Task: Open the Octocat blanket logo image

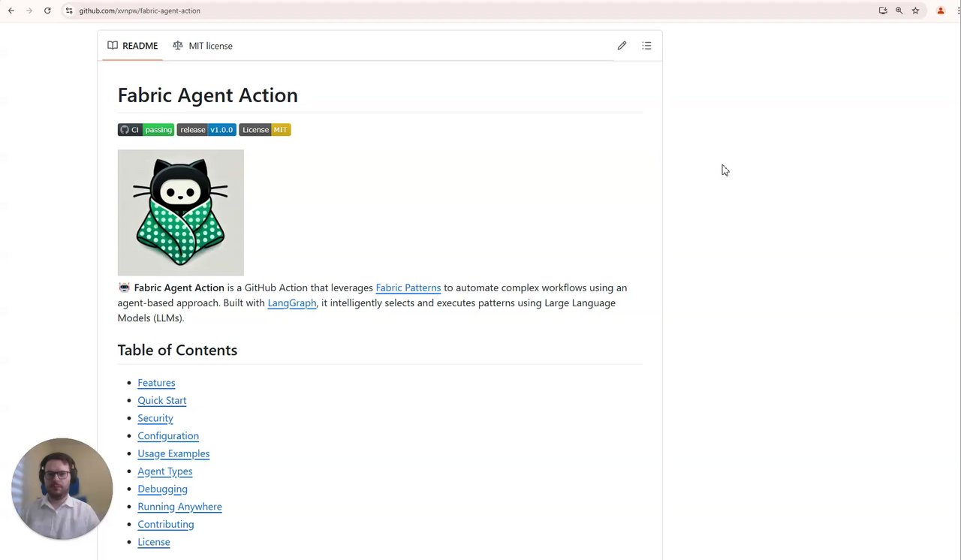Action: point(181,212)
